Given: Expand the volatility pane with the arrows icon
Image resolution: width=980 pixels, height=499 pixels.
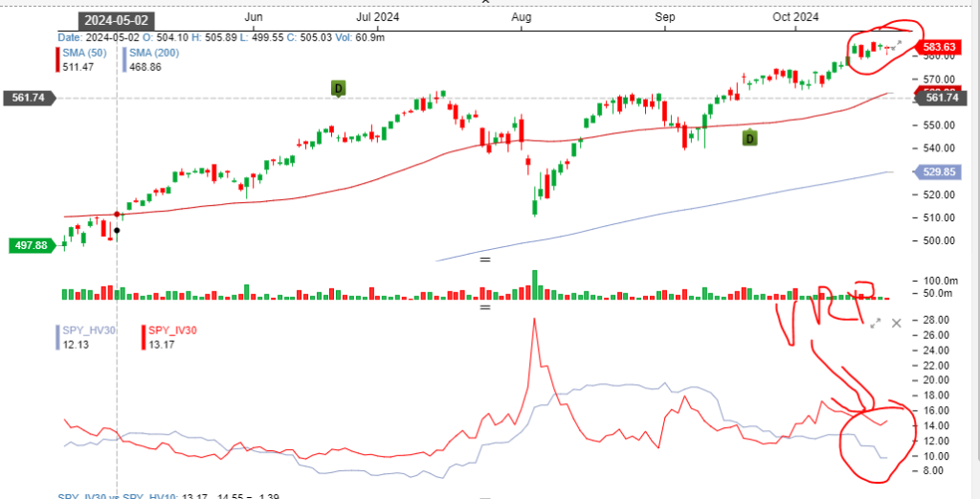Looking at the screenshot, I should [876, 324].
